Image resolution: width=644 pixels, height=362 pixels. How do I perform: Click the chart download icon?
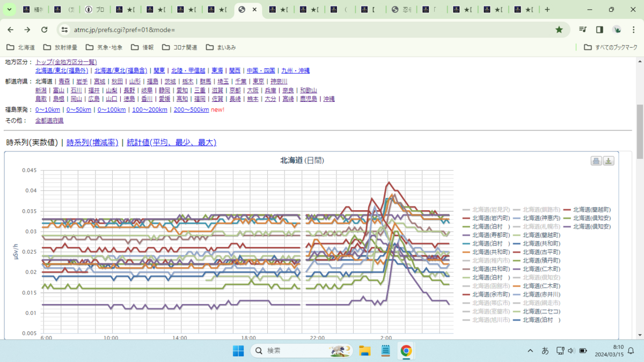coord(609,161)
